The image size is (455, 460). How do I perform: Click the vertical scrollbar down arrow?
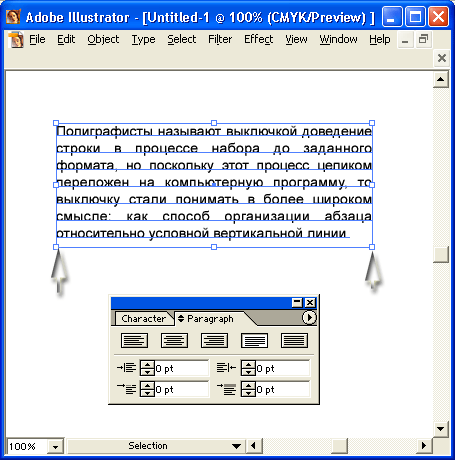tap(441, 429)
